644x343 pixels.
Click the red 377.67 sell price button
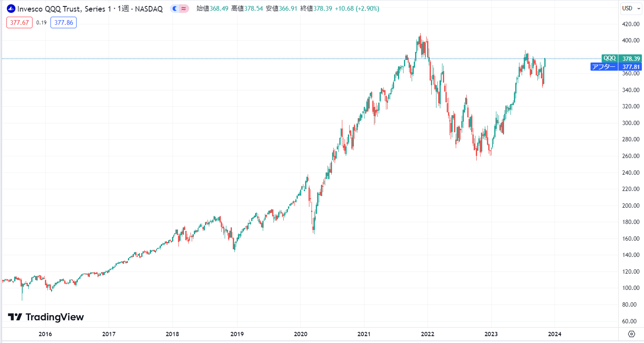point(19,23)
